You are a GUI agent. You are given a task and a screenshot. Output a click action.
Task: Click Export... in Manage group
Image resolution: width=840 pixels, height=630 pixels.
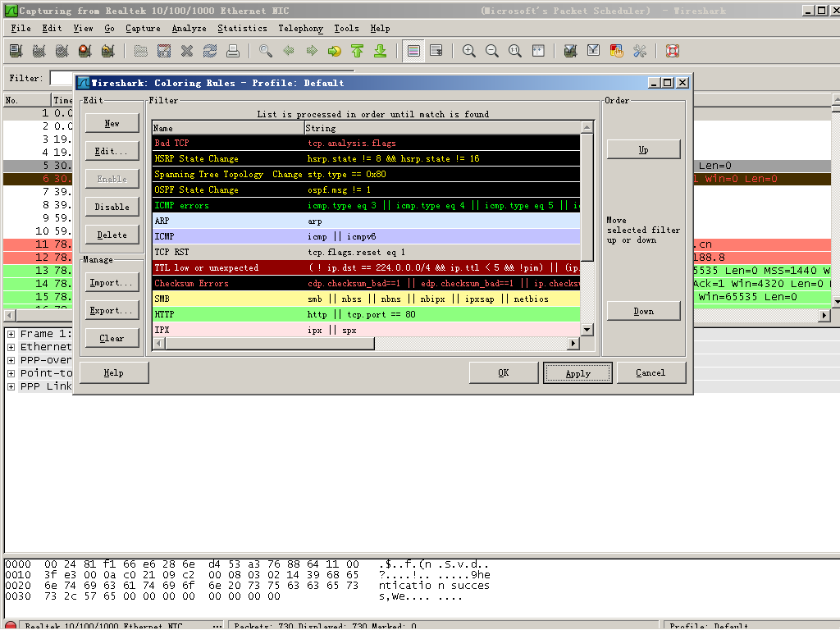[x=112, y=310]
